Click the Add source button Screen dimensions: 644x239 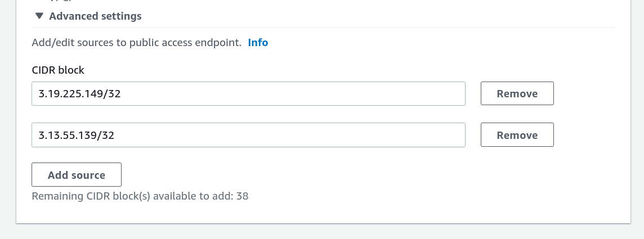pyautogui.click(x=77, y=175)
